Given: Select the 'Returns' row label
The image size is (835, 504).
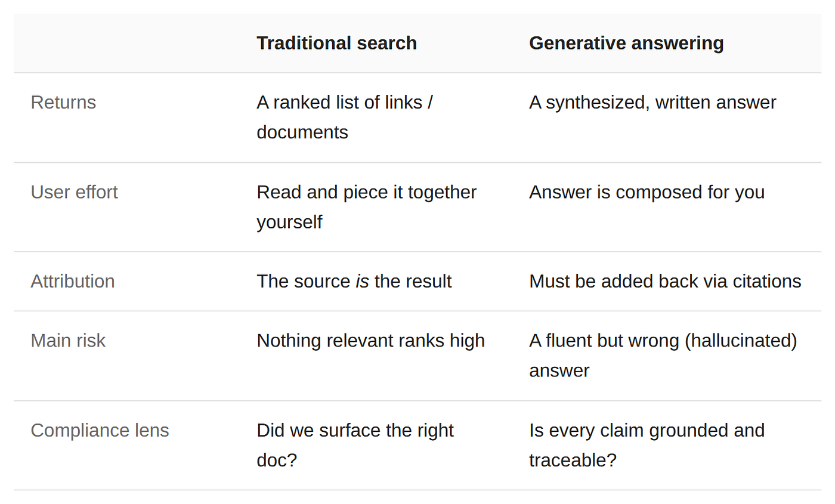Looking at the screenshot, I should click(x=63, y=102).
